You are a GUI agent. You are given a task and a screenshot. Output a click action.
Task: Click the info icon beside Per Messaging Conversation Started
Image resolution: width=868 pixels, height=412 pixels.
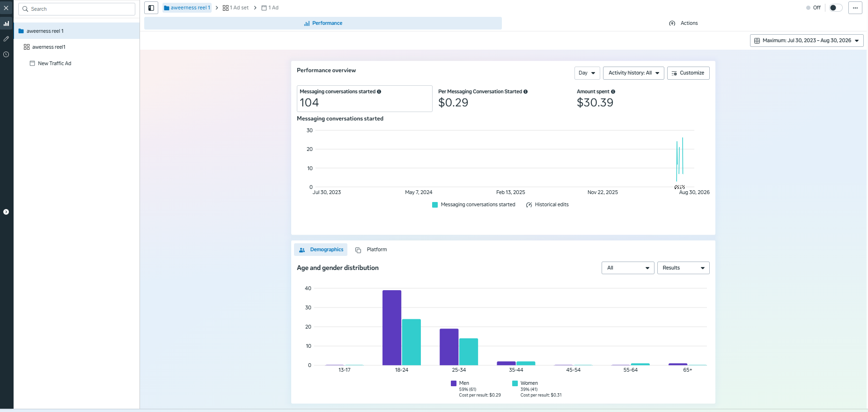coord(525,92)
